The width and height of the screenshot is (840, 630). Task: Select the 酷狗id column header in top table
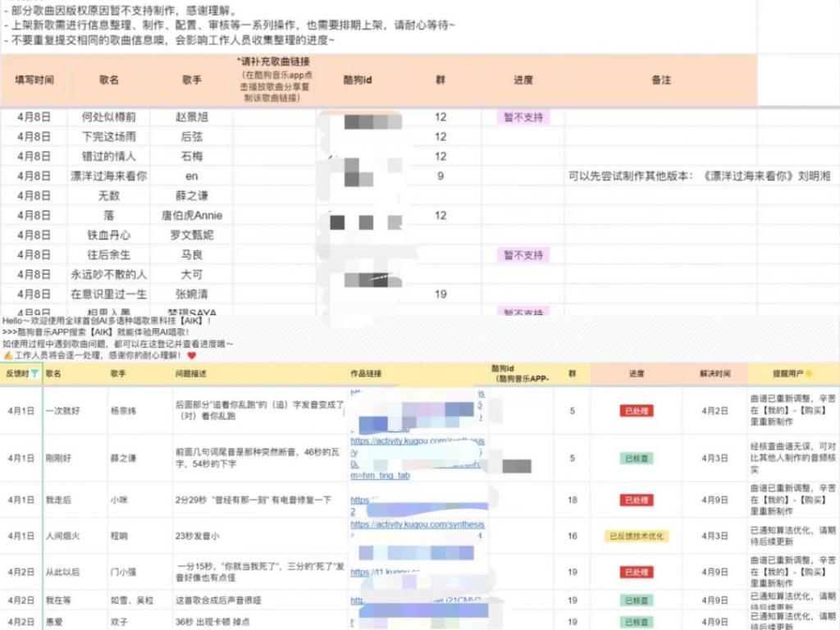358,80
